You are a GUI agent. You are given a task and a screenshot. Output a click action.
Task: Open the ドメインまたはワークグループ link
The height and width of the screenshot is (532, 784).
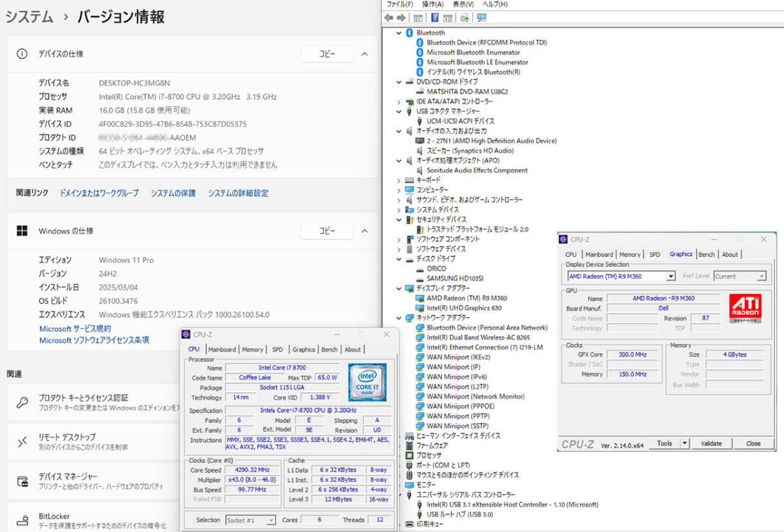click(x=99, y=193)
